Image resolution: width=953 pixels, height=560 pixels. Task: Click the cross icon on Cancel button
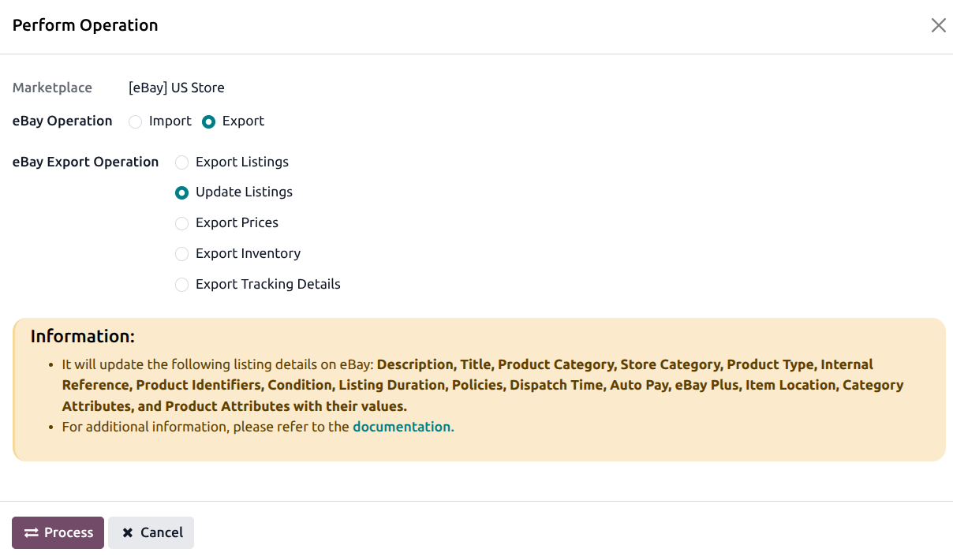[127, 533]
